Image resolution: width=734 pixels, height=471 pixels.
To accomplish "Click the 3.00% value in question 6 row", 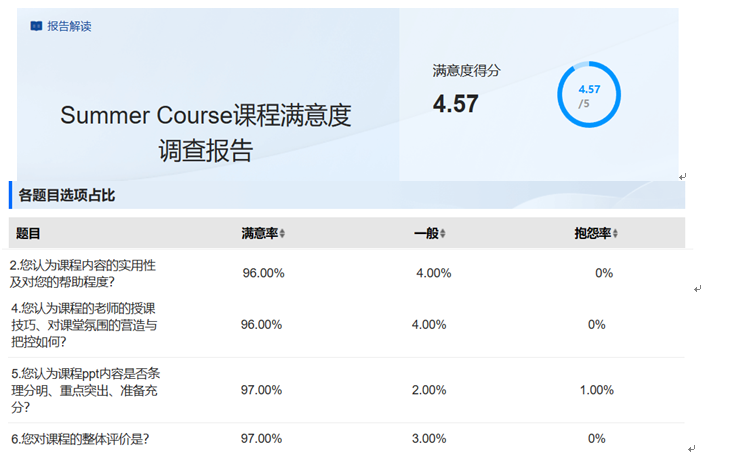I will point(429,439).
